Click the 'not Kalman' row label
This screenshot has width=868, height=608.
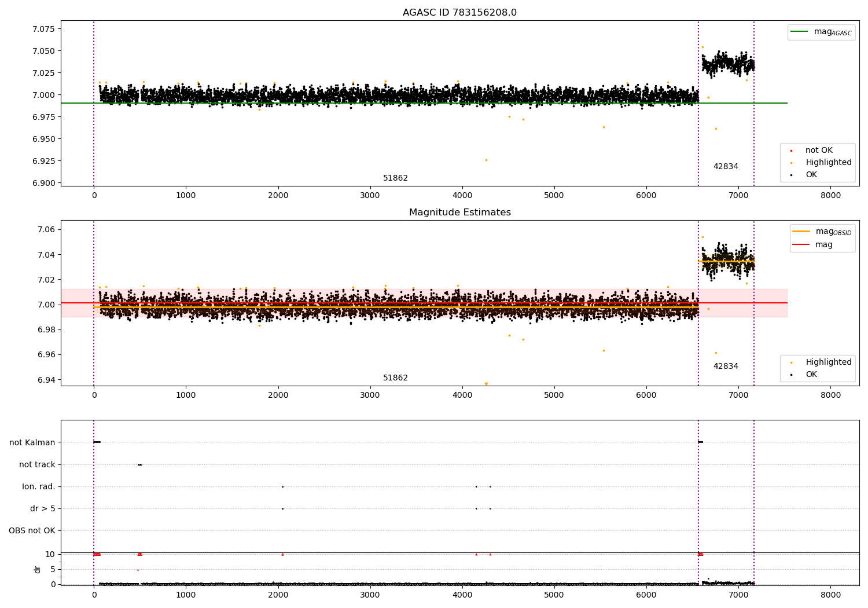coord(32,443)
